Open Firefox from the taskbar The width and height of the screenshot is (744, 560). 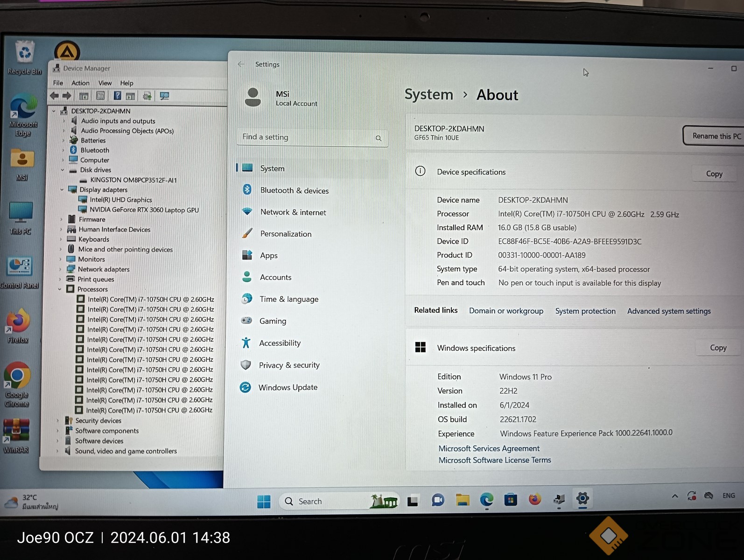(535, 499)
